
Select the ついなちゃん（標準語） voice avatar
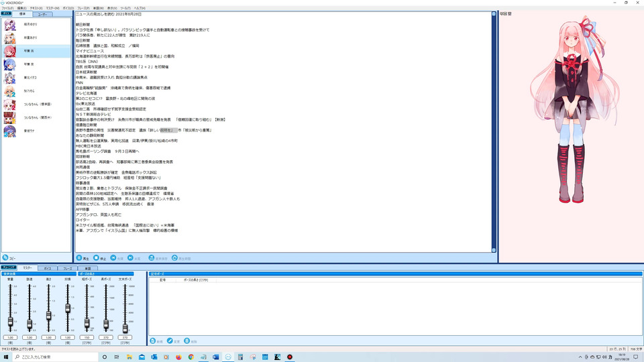10,105
